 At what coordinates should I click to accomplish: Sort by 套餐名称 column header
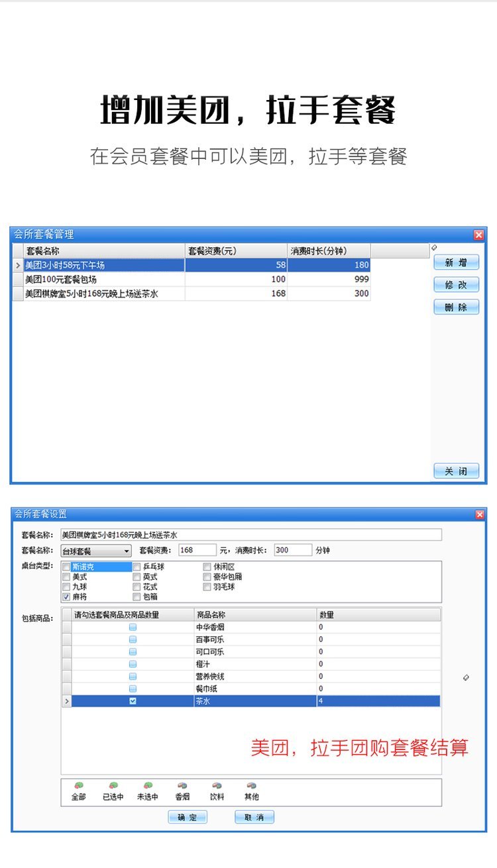click(x=104, y=251)
